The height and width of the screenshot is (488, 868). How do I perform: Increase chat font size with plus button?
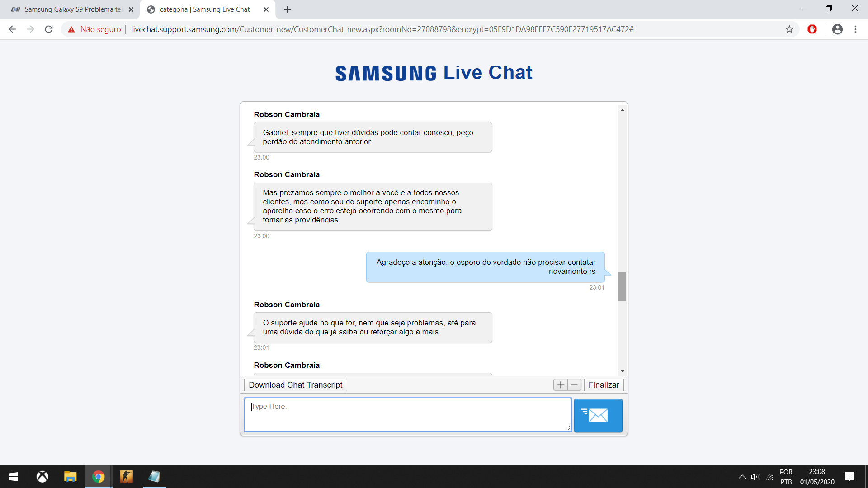[561, 385]
